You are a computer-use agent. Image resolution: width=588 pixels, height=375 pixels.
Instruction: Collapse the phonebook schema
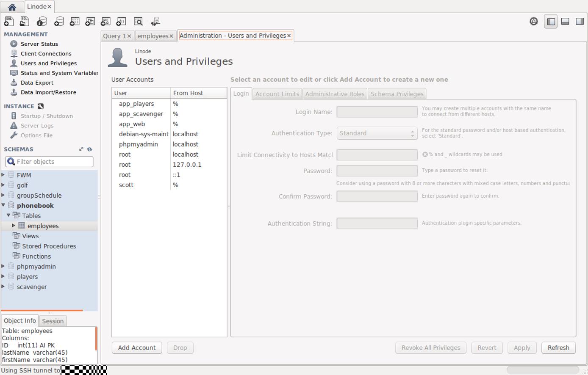pyautogui.click(x=8, y=205)
